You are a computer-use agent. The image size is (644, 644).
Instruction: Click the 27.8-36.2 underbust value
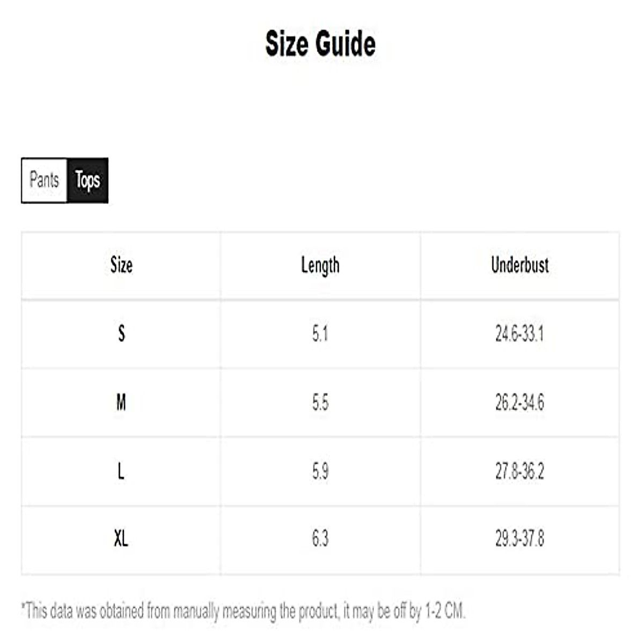(519, 471)
